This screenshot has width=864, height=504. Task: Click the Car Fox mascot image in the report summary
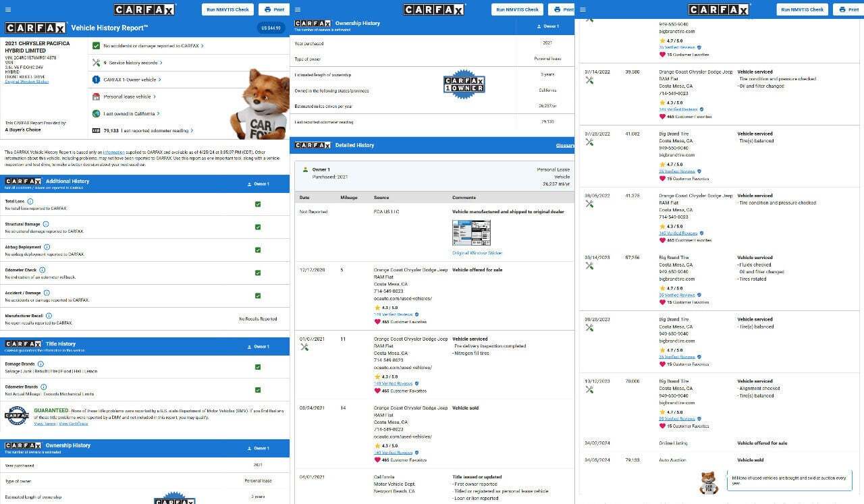(x=259, y=103)
